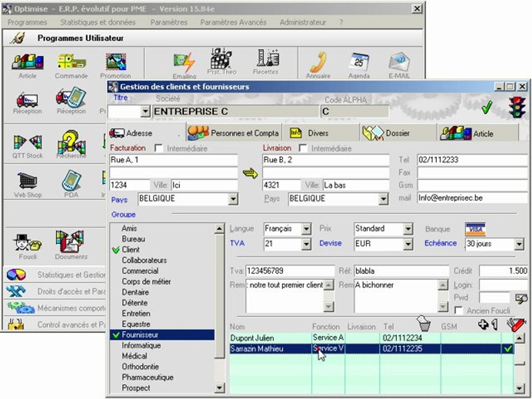Screen dimensions: 532x399
Task: Open the Devise EUR dropdown
Action: (408, 244)
